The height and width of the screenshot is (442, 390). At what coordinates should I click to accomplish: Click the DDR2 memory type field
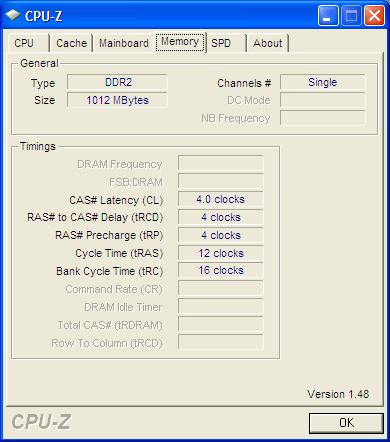pos(117,82)
